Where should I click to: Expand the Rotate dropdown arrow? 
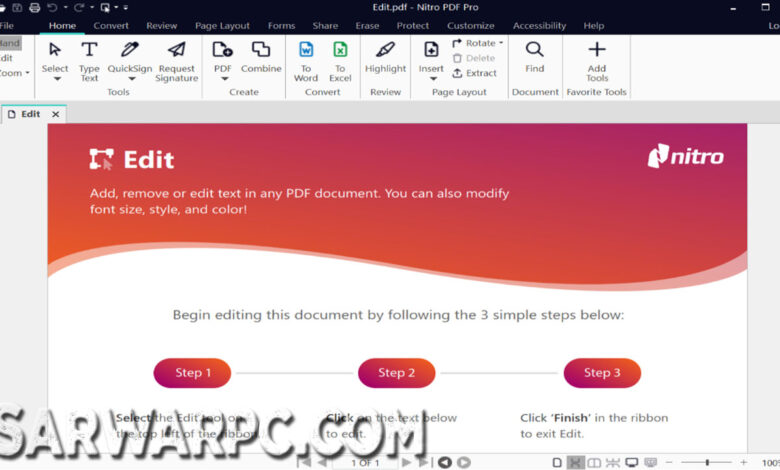pos(501,43)
